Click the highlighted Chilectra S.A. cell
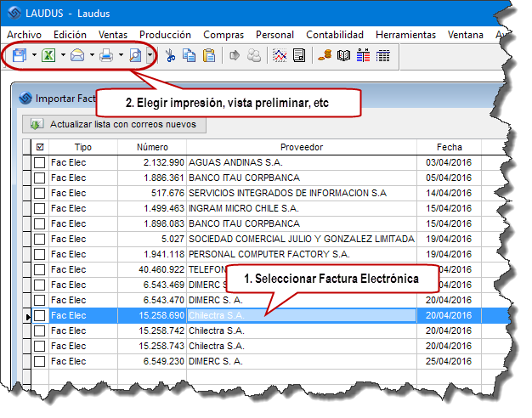 click(302, 315)
